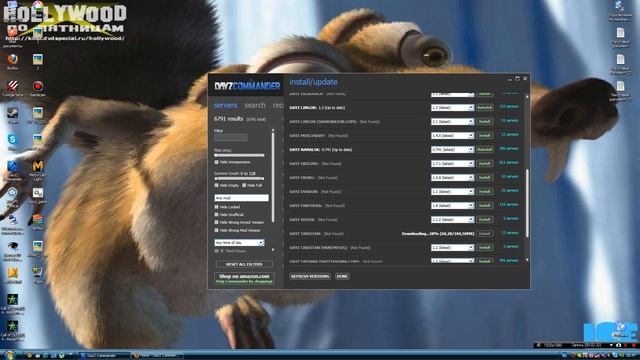Toggle Hide Wrong Arma2 Version

[x=217, y=222]
